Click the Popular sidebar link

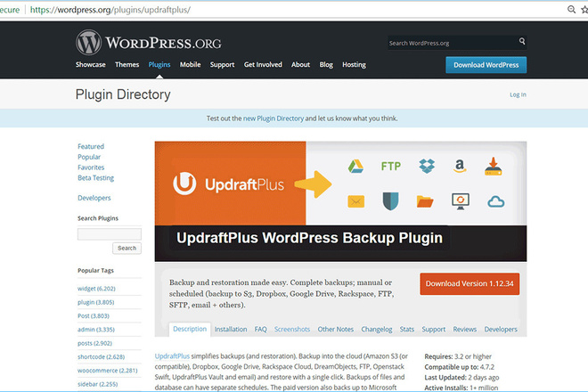coord(89,157)
